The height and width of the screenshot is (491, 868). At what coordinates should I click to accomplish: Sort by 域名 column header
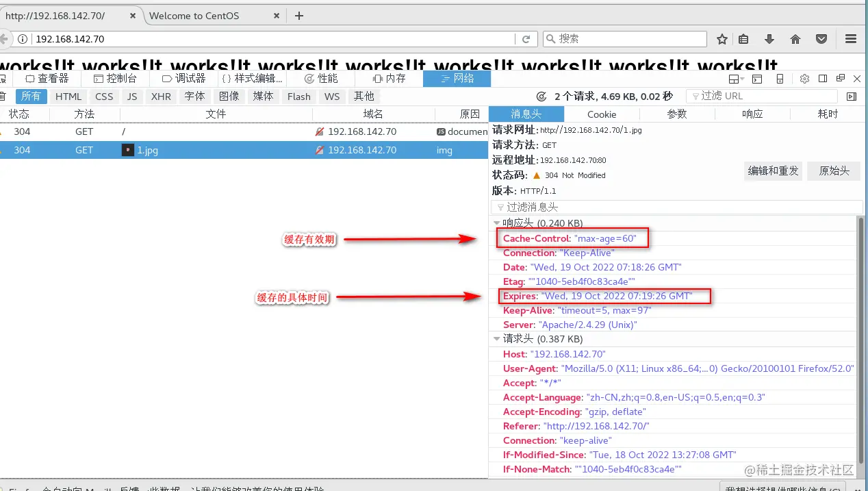(x=373, y=114)
